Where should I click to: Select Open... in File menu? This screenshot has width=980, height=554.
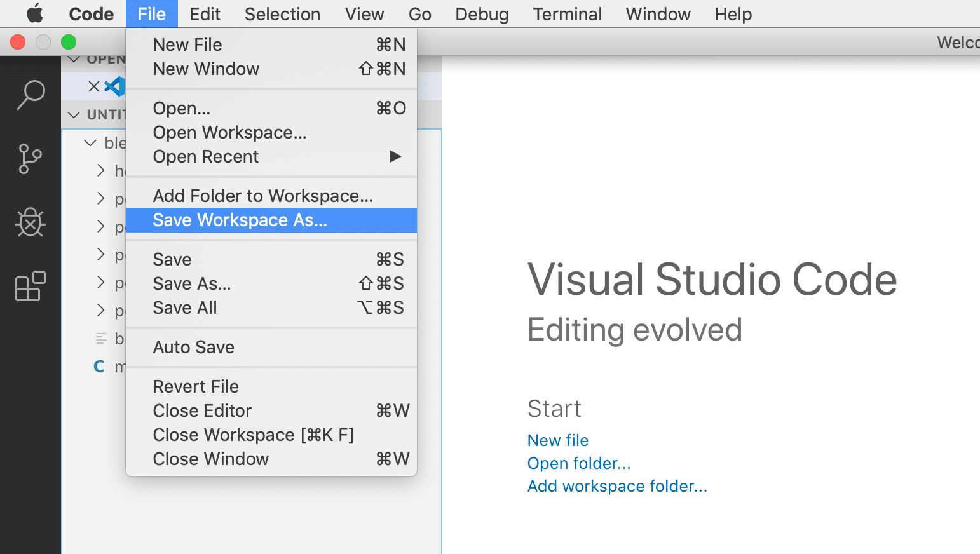coord(271,108)
